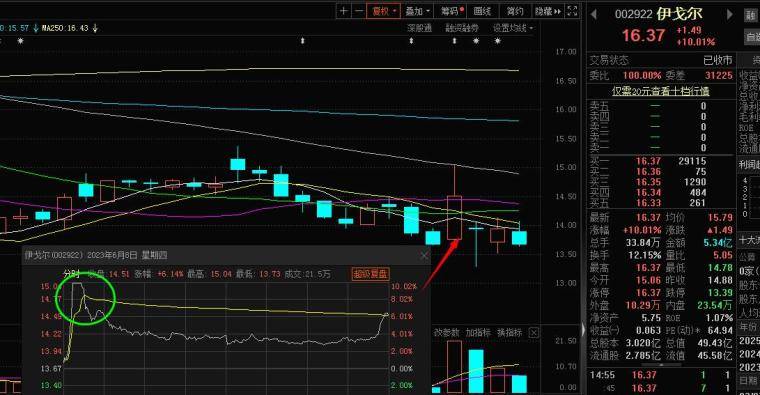Go to next stock with right arrow
Image resolution: width=760 pixels, height=395 pixels.
tap(729, 15)
